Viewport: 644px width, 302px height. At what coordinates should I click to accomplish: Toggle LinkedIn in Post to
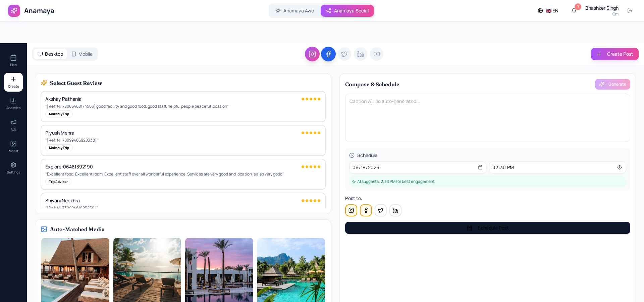click(395, 210)
